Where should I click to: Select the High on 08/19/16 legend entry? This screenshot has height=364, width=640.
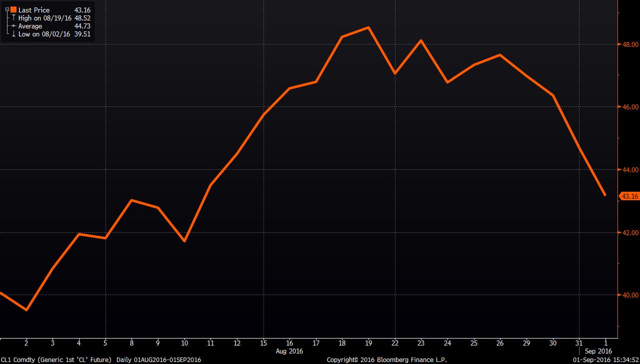click(44, 18)
